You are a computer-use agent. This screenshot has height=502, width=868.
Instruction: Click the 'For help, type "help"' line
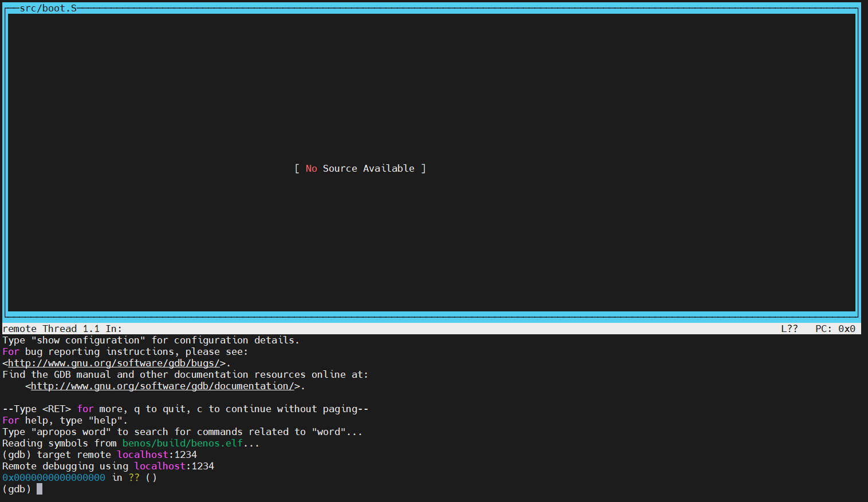click(x=65, y=420)
